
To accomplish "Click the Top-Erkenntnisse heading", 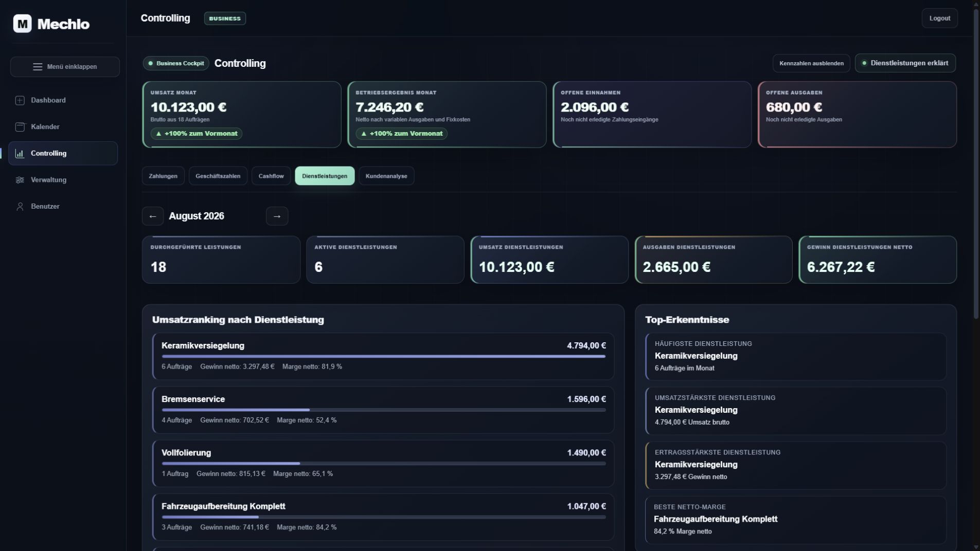I will [687, 320].
